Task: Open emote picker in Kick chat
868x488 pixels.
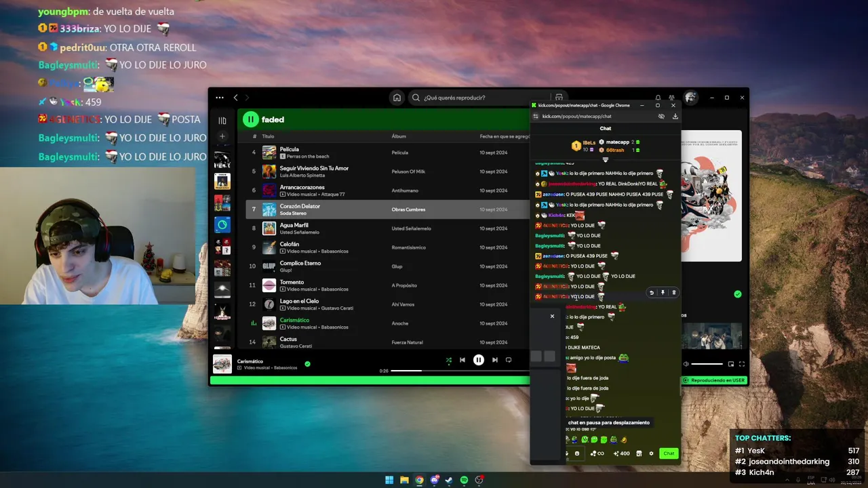Action: [x=577, y=453]
